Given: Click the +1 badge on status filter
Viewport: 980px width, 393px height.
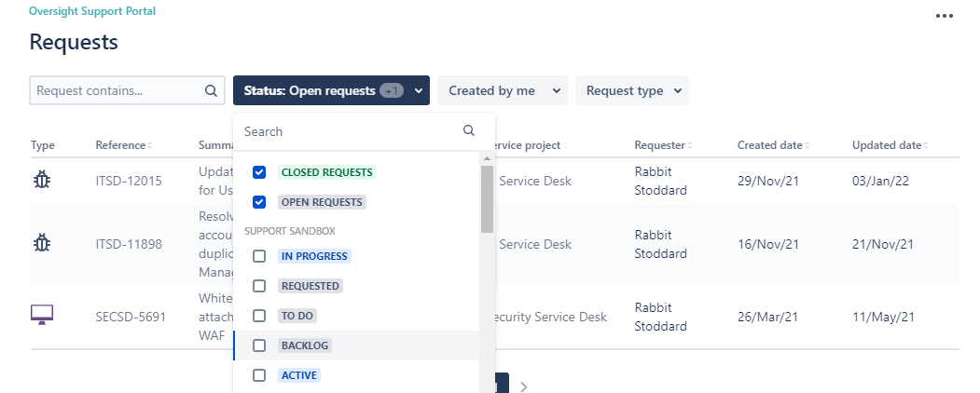Looking at the screenshot, I should (392, 90).
